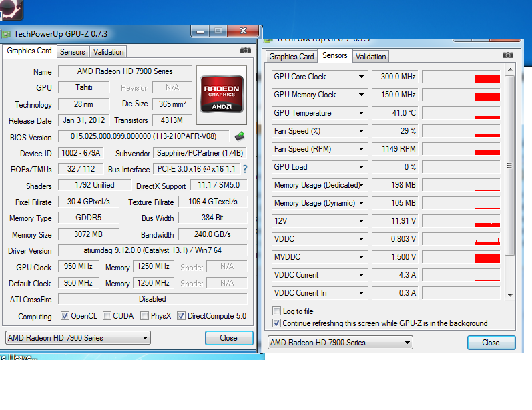Open the GPU Temperature sensor dropdown
Viewport: 532px width, 410px height.
point(362,113)
